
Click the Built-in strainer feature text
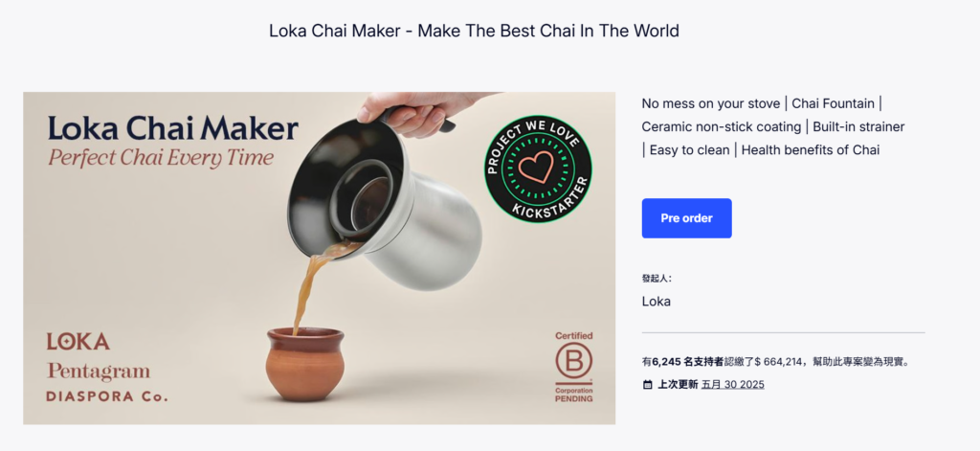point(858,126)
